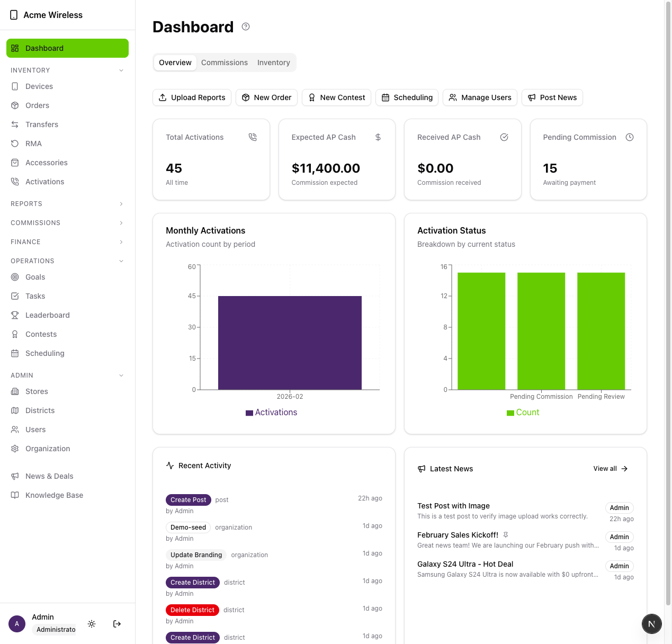
Task: Expand the Reports section chevron
Action: point(121,203)
